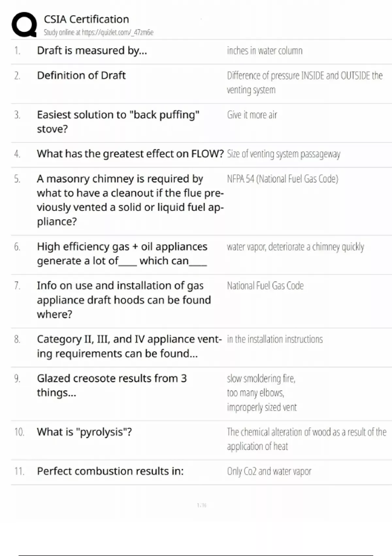392x556 pixels.
Task: Click the Quizlet Q logo icon
Action: point(24,25)
